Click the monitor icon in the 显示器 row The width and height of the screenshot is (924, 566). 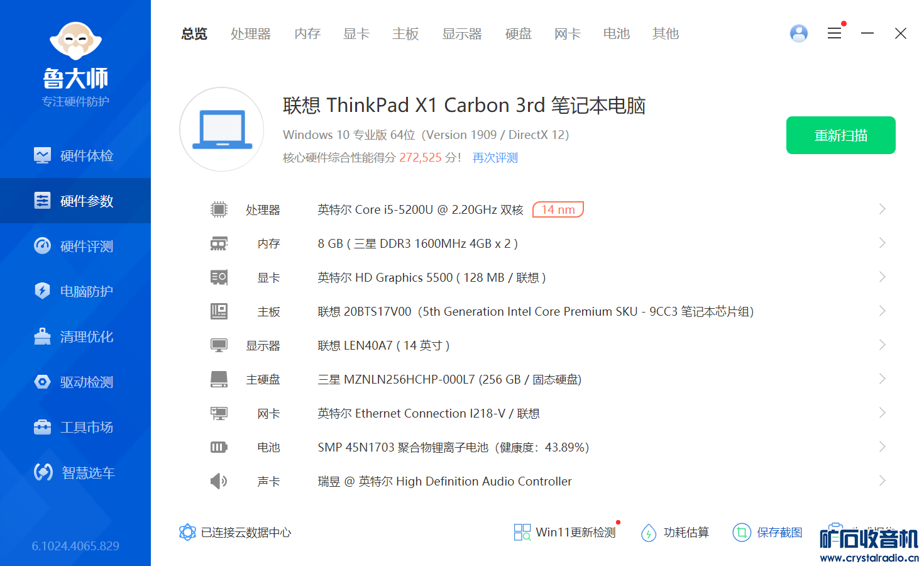(x=219, y=345)
